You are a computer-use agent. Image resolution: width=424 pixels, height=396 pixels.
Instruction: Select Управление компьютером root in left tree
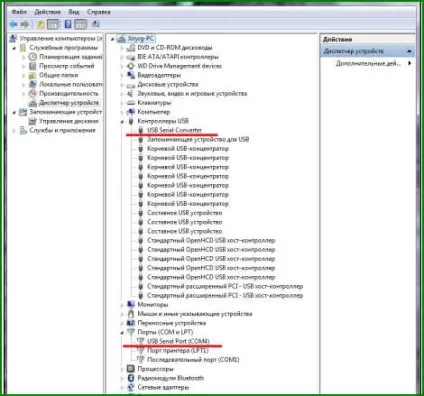(61, 38)
